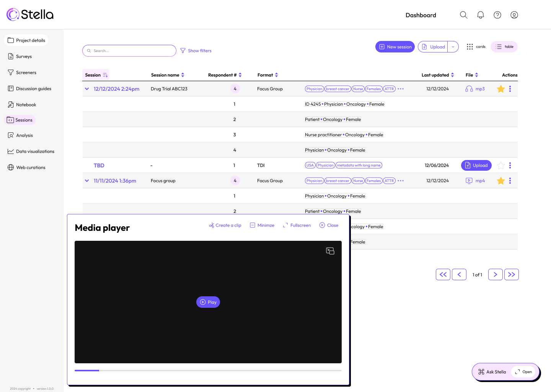Image resolution: width=551 pixels, height=392 pixels.
Task: Click the 'metadata with long name' tag
Action: (359, 165)
